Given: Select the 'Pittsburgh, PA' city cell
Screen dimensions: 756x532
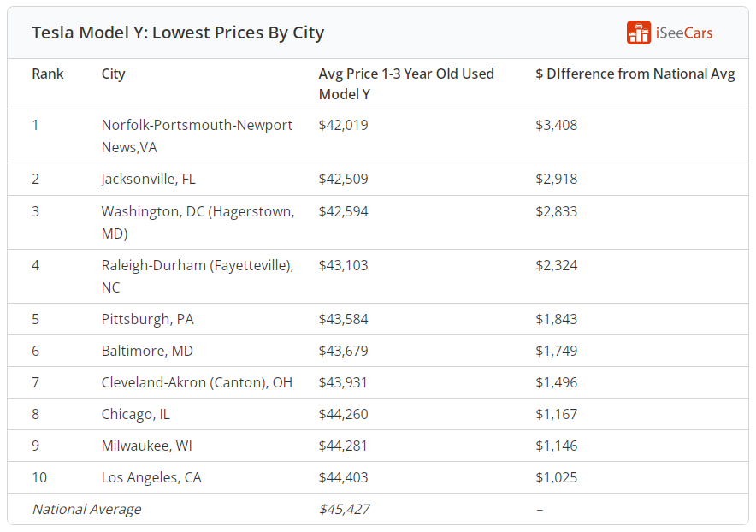Looking at the screenshot, I should [x=148, y=320].
